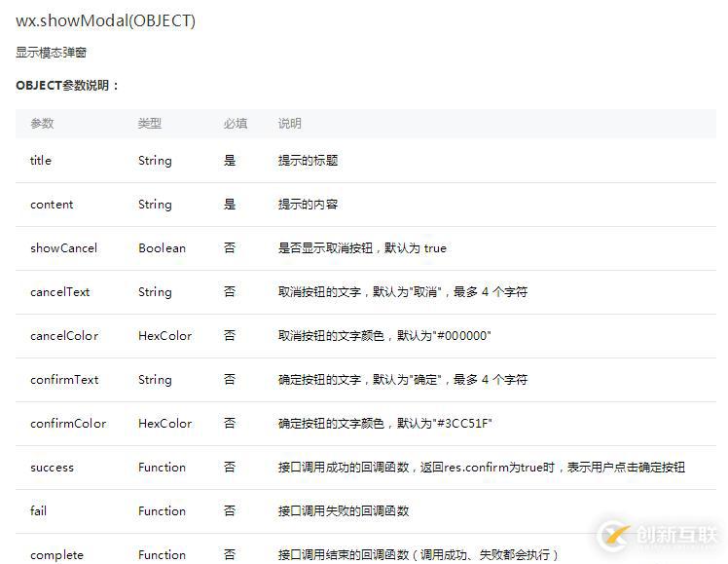Click description 是否显示取消按钮，默认为 true
This screenshot has height=564, width=728.
(x=362, y=248)
